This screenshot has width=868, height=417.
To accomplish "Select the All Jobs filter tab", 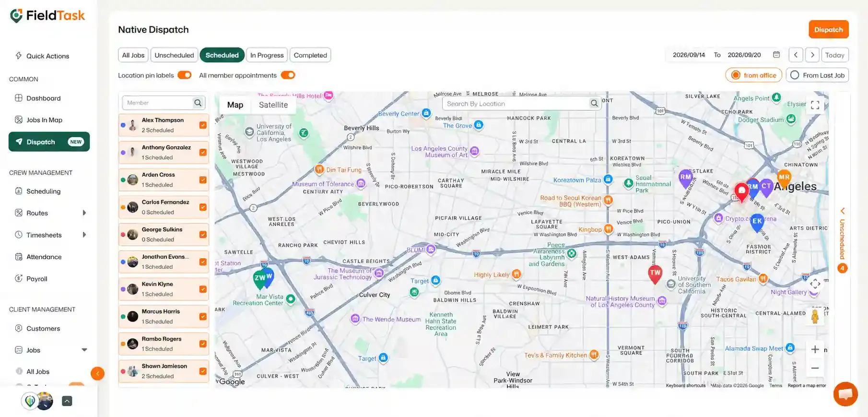I will coord(133,55).
